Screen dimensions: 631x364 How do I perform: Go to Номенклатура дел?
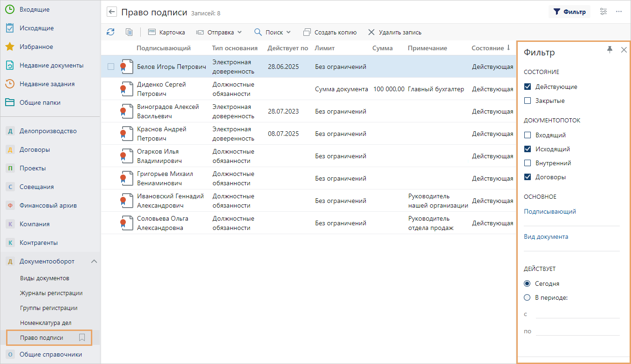click(x=46, y=323)
